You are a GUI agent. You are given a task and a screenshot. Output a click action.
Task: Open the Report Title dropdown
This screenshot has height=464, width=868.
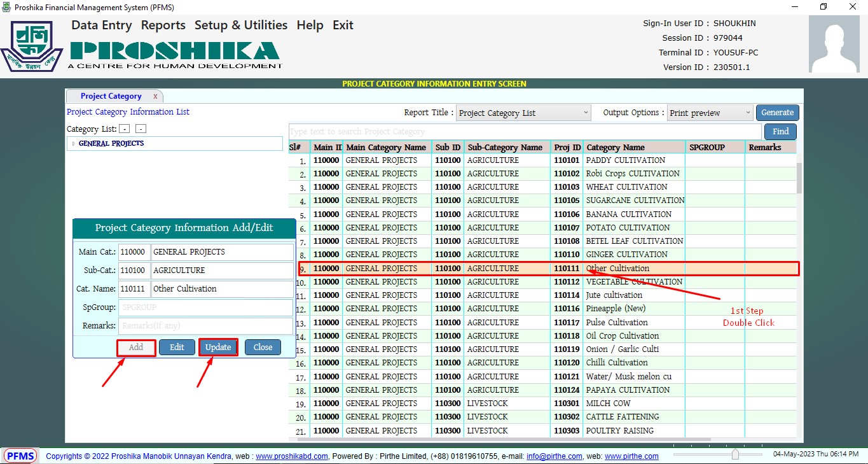(x=524, y=113)
